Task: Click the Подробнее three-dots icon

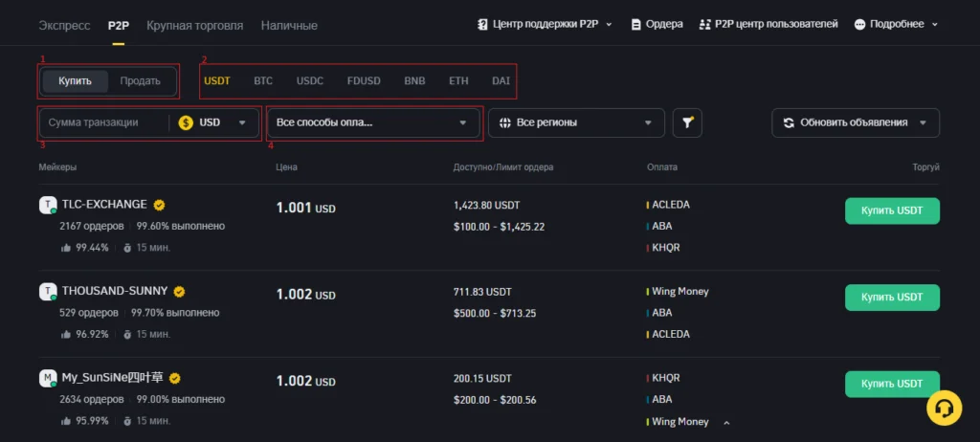Action: pyautogui.click(x=860, y=24)
